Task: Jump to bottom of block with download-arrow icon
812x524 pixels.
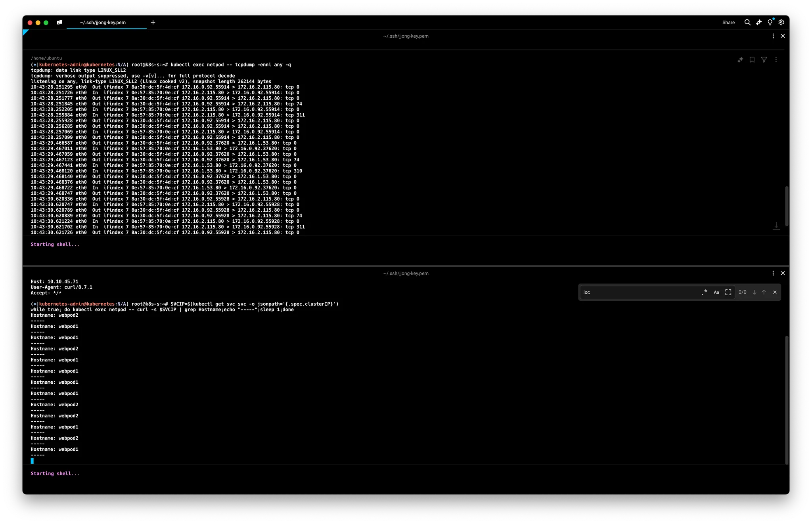Action: coord(776,226)
